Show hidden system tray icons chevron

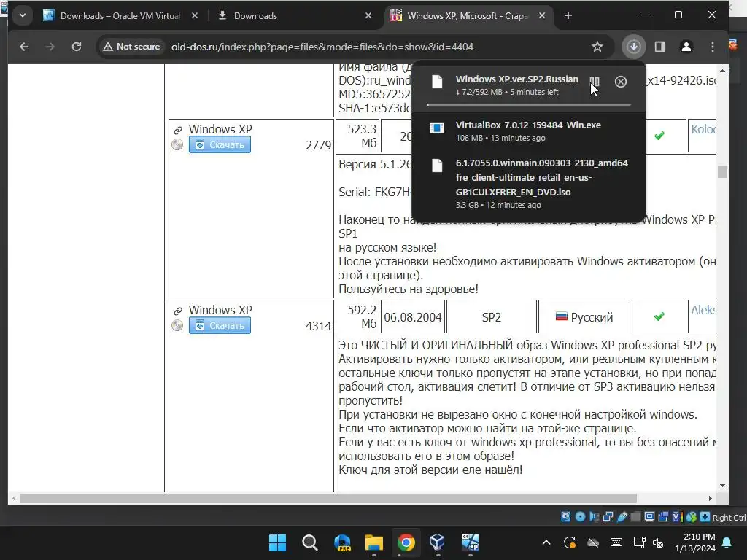(546, 542)
